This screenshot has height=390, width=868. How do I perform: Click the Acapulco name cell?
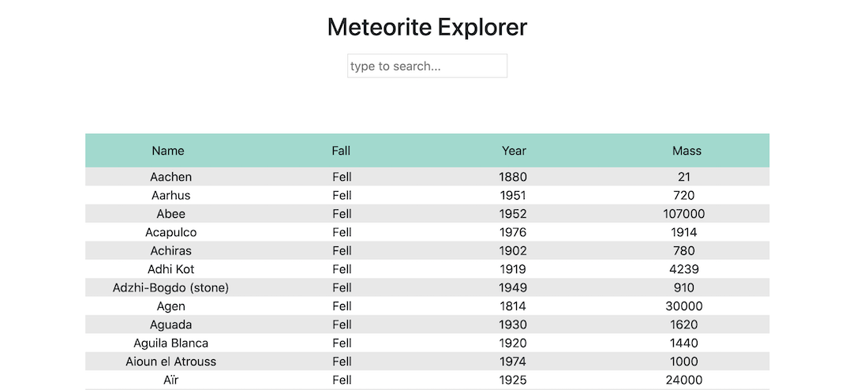[x=171, y=232]
